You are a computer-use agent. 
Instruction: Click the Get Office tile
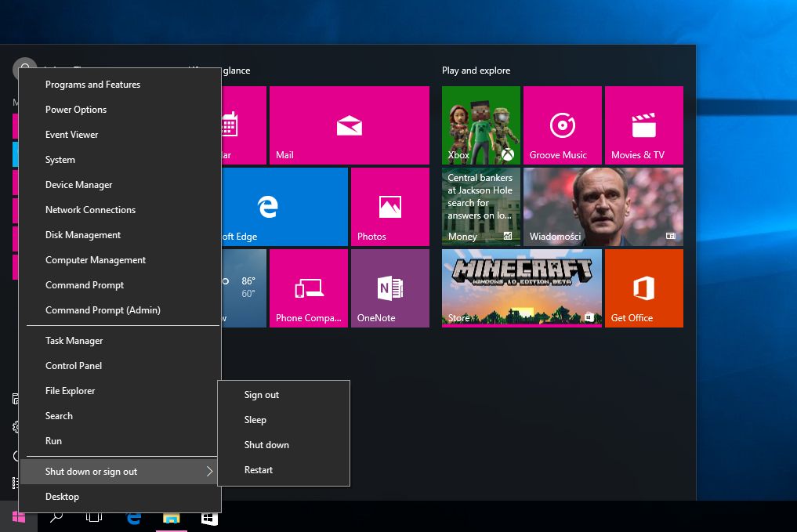point(643,288)
